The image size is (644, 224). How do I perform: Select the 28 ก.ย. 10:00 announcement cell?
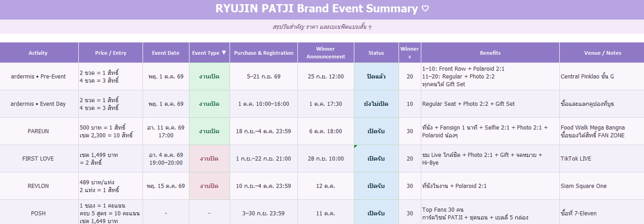326,158
